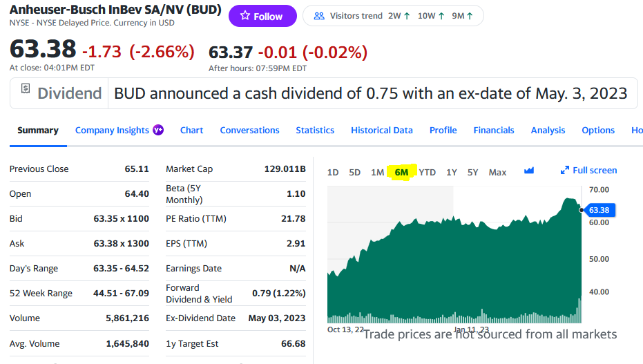Click the 2W trend up arrow
The image size is (643, 364).
pos(407,16)
